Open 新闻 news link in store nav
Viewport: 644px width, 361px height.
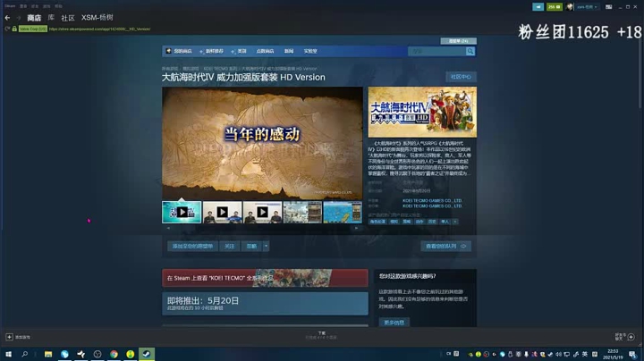click(x=289, y=51)
